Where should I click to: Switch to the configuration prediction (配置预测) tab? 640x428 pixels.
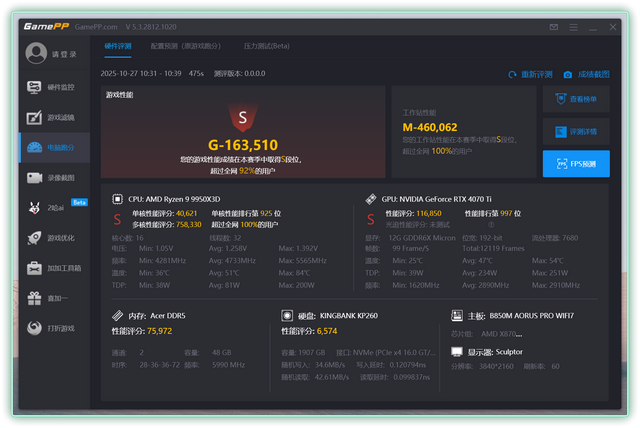(186, 46)
